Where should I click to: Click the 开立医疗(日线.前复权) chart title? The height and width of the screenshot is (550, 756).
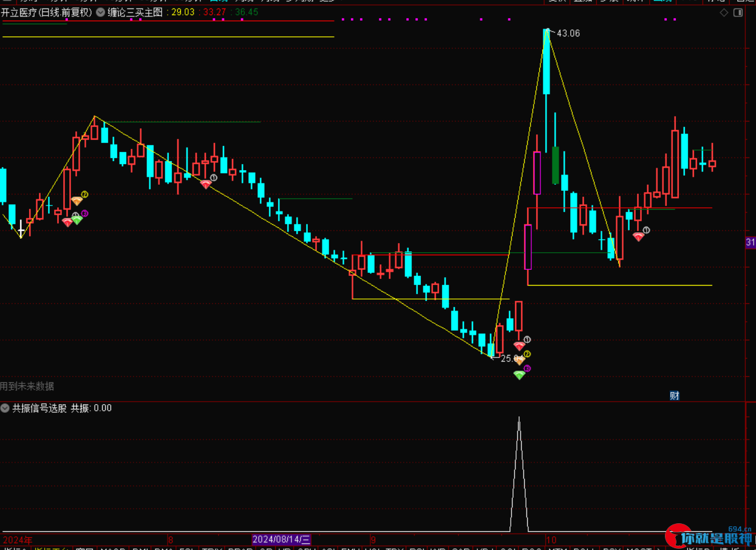pyautogui.click(x=47, y=12)
